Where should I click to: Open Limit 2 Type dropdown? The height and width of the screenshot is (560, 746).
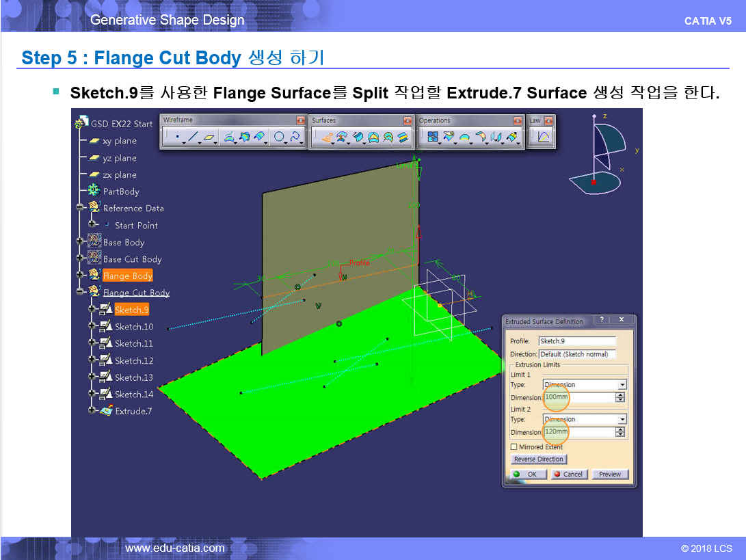point(621,419)
